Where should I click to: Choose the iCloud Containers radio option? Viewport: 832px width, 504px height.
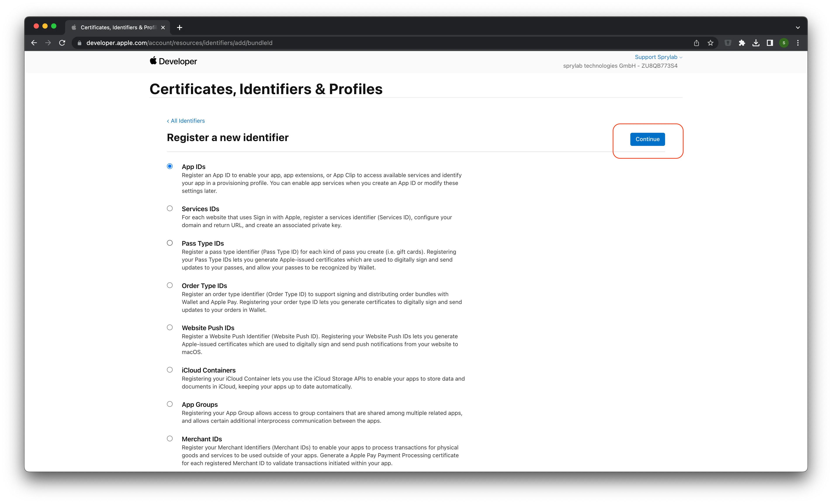tap(170, 370)
